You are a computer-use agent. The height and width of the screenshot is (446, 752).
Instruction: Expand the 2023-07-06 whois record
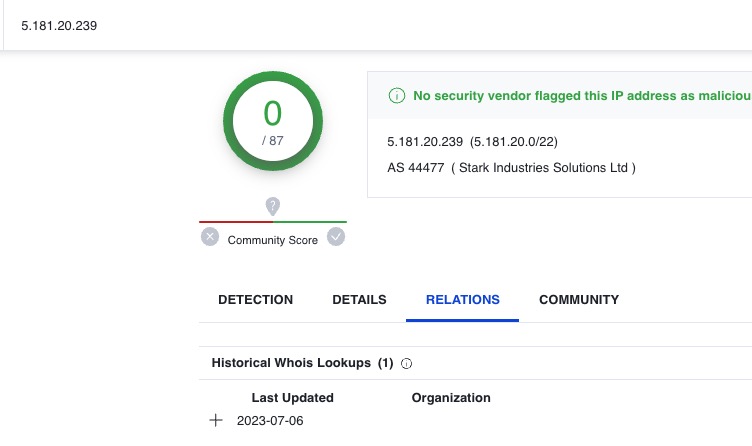[x=216, y=421]
